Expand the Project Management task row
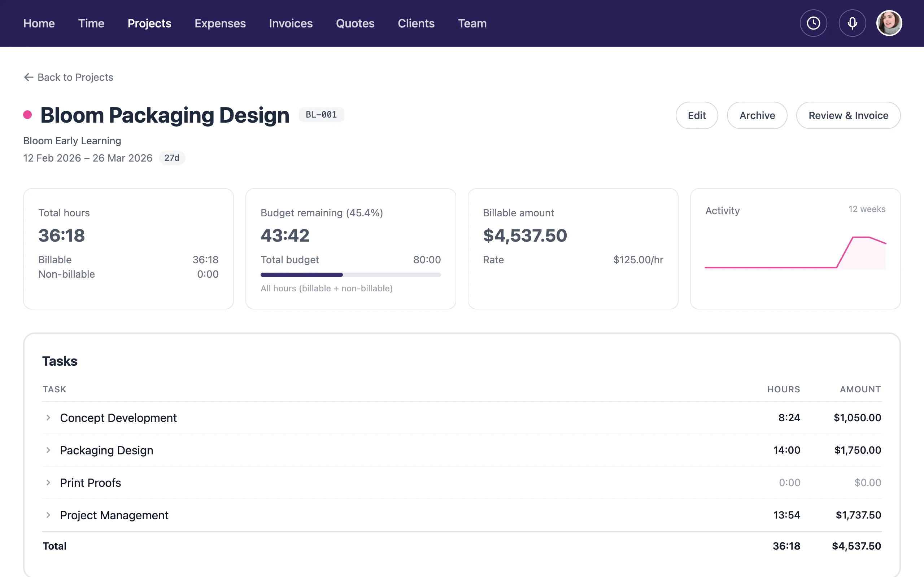The image size is (924, 577). pos(48,515)
